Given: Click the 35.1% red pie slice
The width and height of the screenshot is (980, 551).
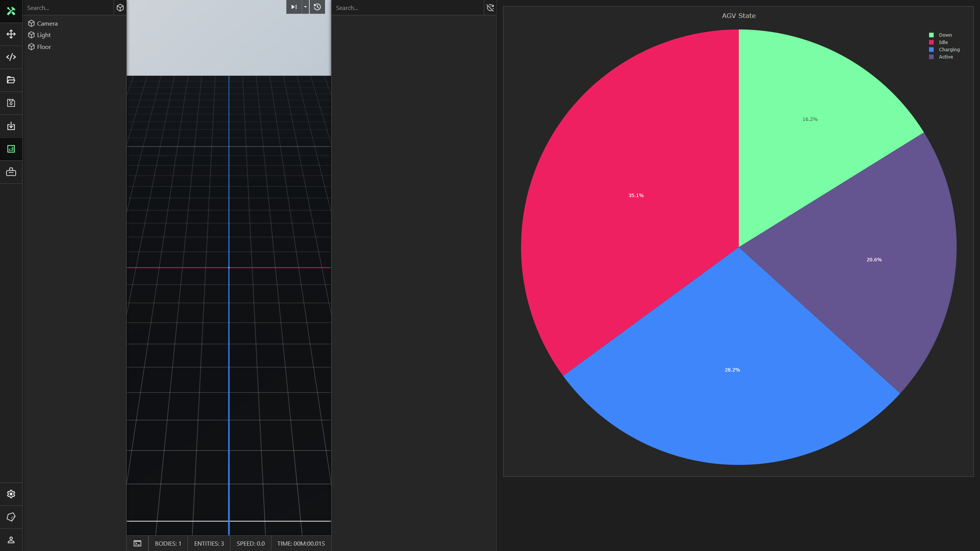Looking at the screenshot, I should pos(636,195).
